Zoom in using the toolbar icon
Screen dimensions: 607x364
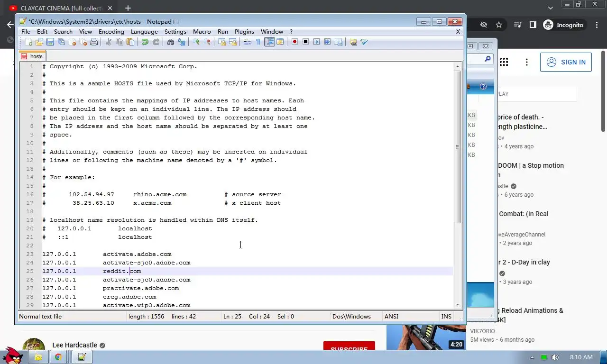point(196,42)
